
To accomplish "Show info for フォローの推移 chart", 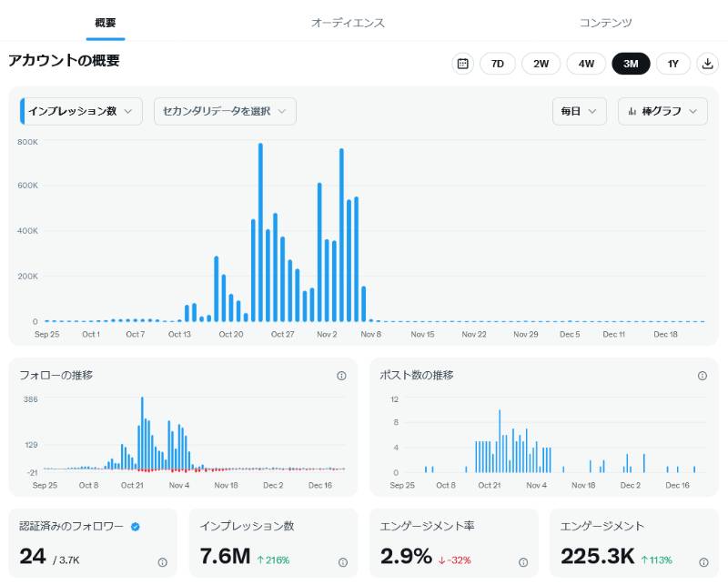I will (x=341, y=376).
